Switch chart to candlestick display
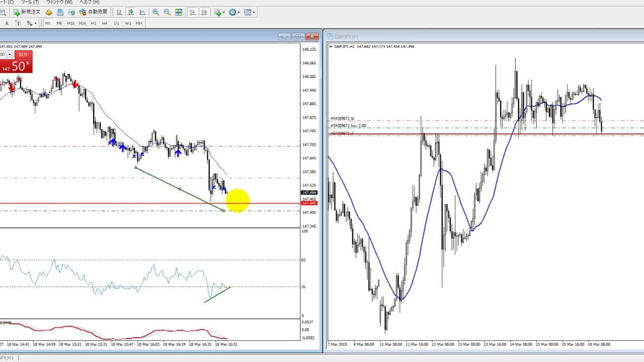The height and width of the screenshot is (362, 644). coord(131,12)
